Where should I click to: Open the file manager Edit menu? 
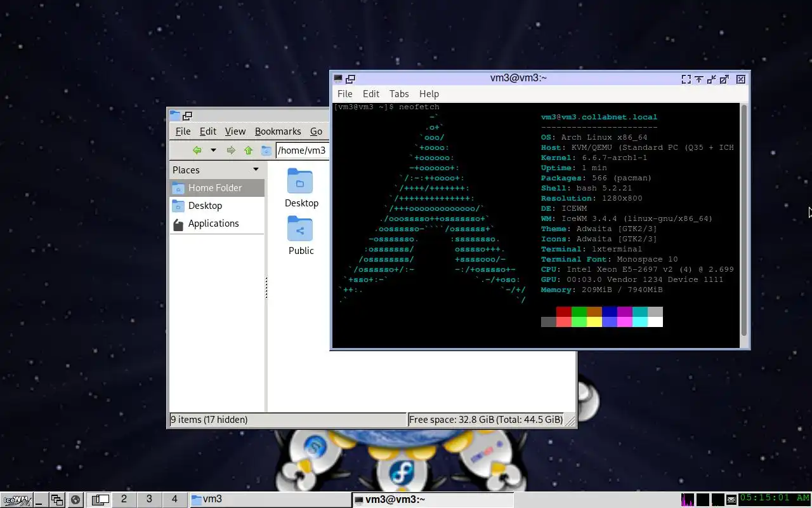tap(208, 131)
